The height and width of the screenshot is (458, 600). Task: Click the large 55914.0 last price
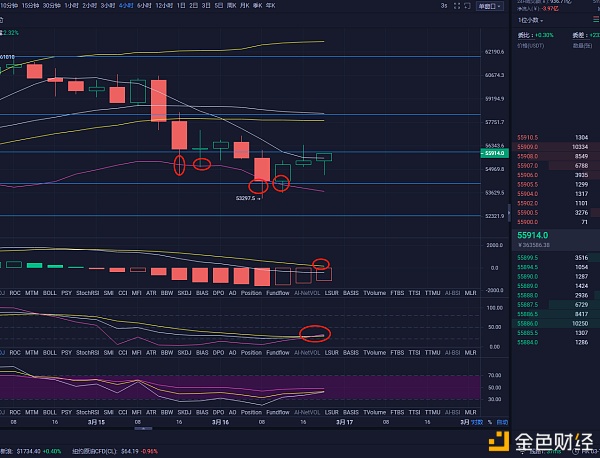tap(533, 235)
